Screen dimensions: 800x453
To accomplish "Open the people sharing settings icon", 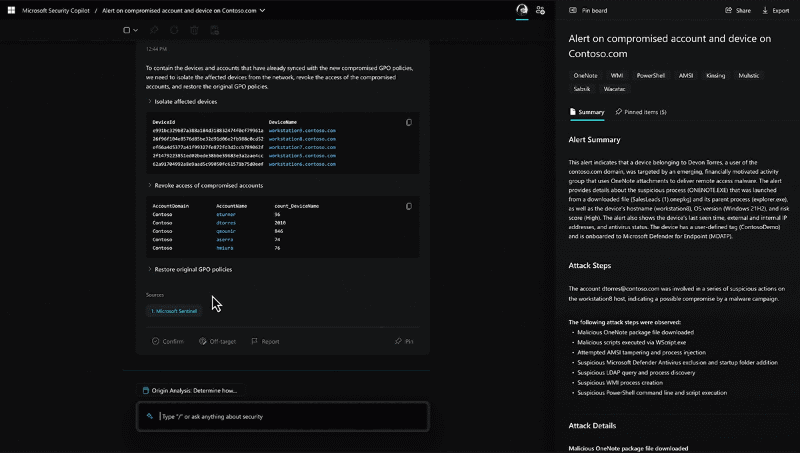I will [541, 10].
